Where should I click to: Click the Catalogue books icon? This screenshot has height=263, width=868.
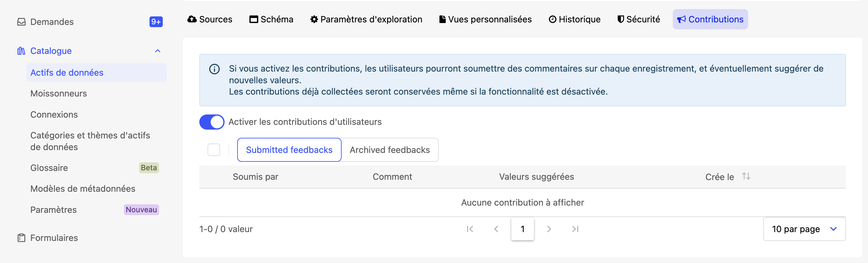pos(21,51)
